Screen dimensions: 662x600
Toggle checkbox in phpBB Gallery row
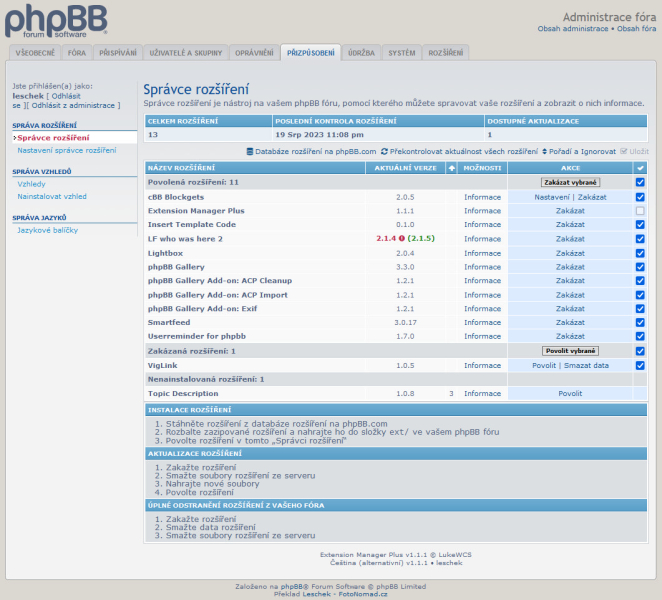pyautogui.click(x=640, y=267)
